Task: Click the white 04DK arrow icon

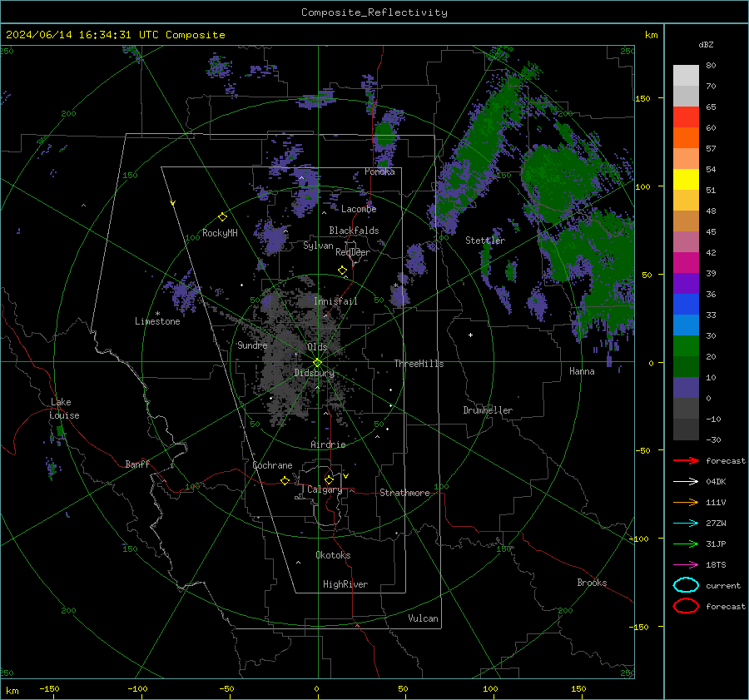Action: pos(686,482)
